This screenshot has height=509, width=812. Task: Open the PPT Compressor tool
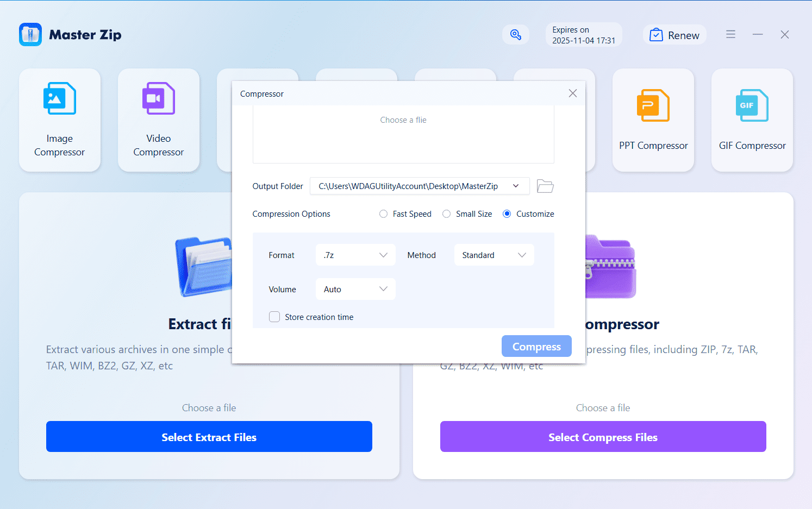[x=653, y=120]
